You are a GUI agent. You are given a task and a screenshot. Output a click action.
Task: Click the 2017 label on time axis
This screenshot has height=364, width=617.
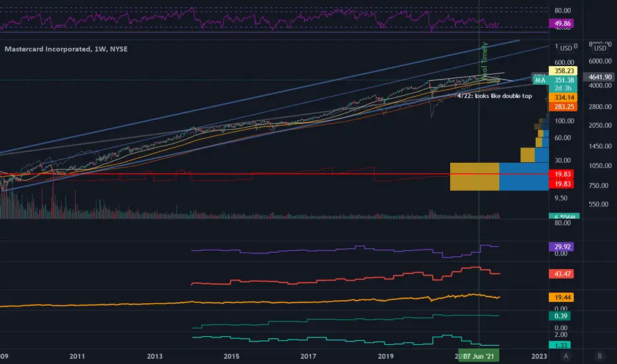(x=308, y=356)
